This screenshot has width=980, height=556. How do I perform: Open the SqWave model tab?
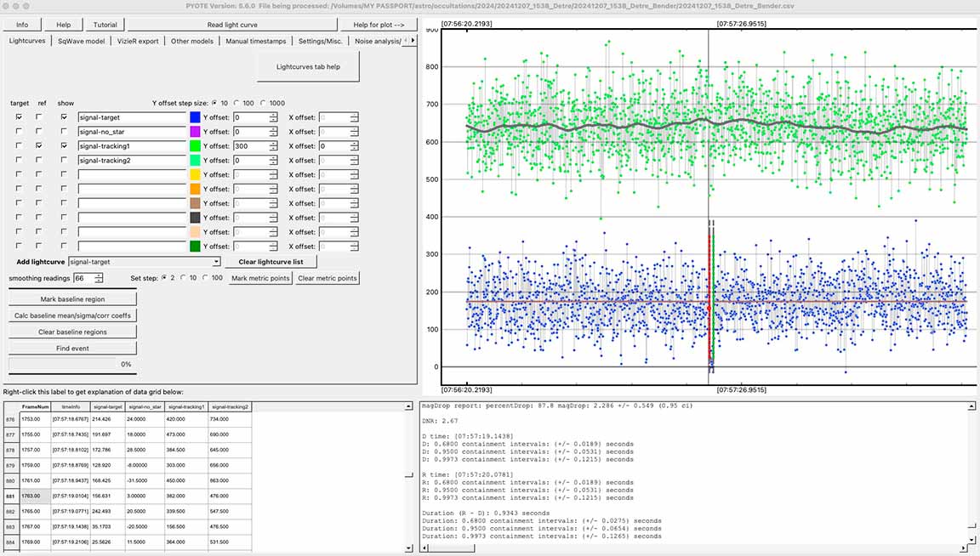pos(82,41)
